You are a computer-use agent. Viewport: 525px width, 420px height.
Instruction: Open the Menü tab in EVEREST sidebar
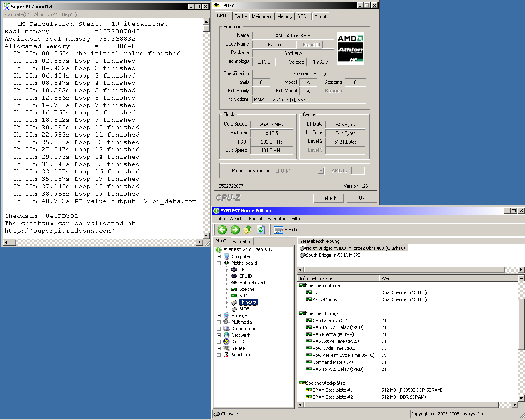pyautogui.click(x=221, y=241)
